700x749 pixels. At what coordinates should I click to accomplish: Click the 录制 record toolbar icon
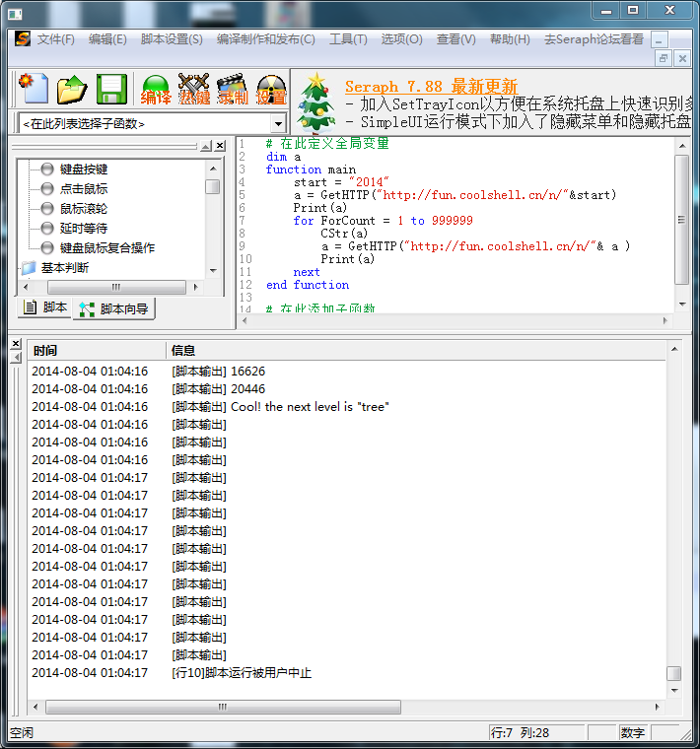233,90
